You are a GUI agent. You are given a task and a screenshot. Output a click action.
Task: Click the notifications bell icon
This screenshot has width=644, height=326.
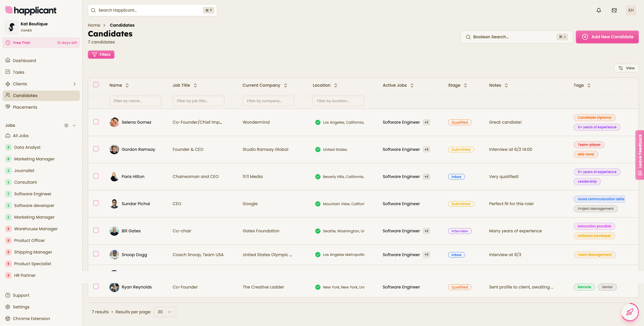(599, 10)
